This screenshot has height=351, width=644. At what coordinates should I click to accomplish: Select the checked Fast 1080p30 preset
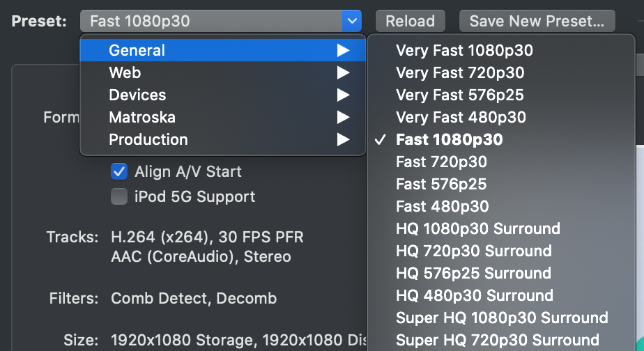point(501,139)
